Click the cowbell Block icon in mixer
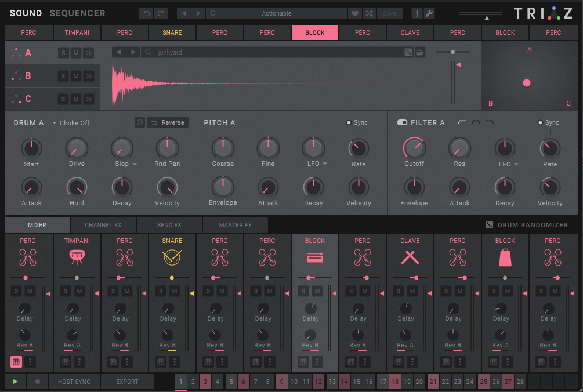 [x=505, y=257]
